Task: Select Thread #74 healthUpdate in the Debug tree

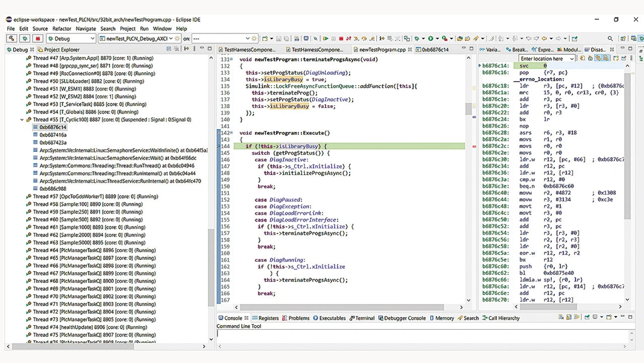Action: 90,327
